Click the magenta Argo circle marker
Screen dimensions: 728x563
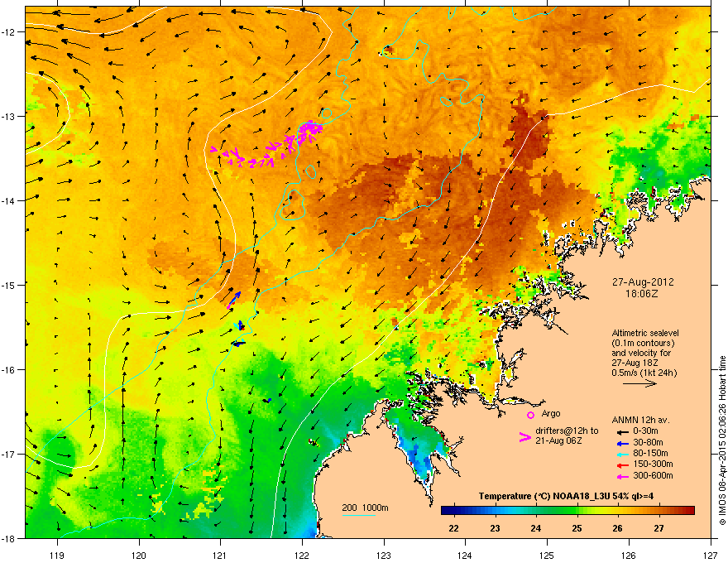[x=530, y=416]
